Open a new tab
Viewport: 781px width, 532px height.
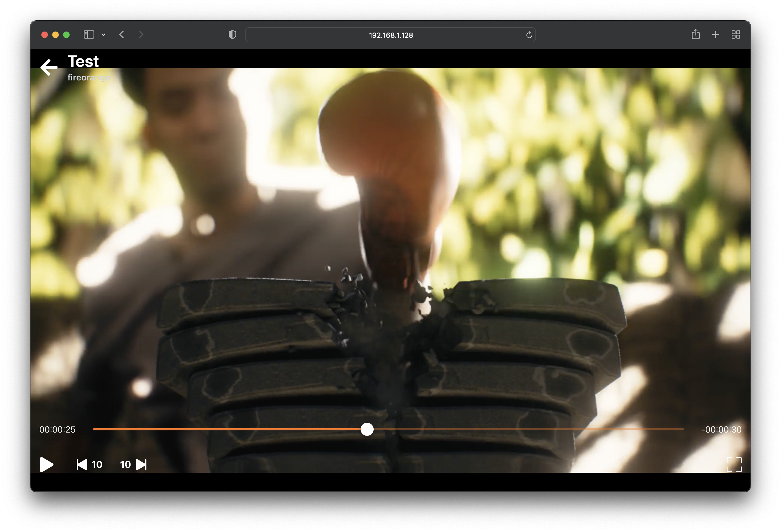[x=715, y=35]
